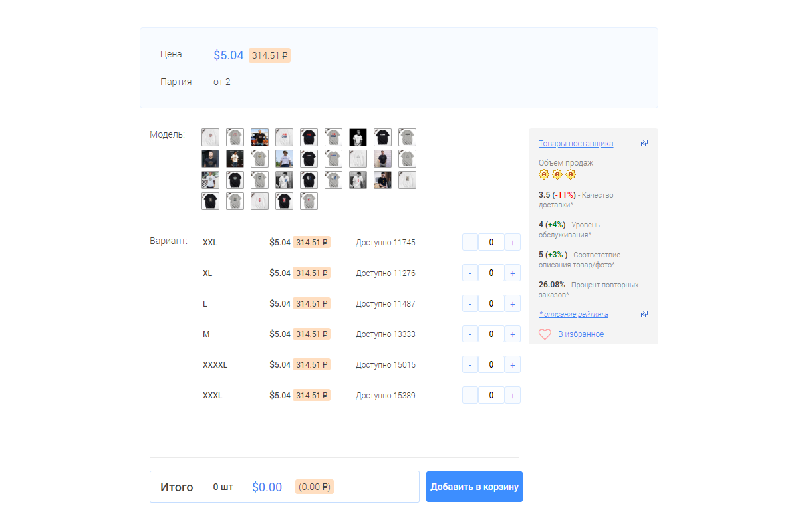
Task: Open the Товары поставщика link
Action: pos(576,144)
